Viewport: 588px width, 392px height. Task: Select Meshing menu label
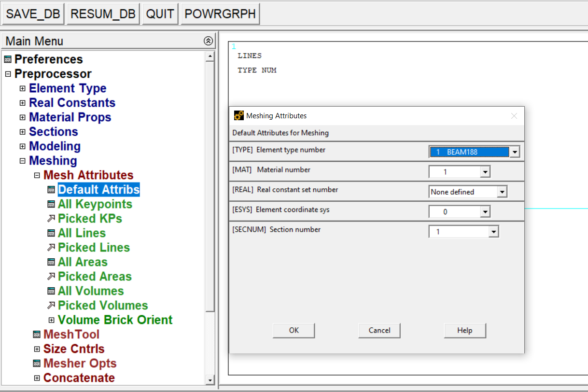click(53, 161)
